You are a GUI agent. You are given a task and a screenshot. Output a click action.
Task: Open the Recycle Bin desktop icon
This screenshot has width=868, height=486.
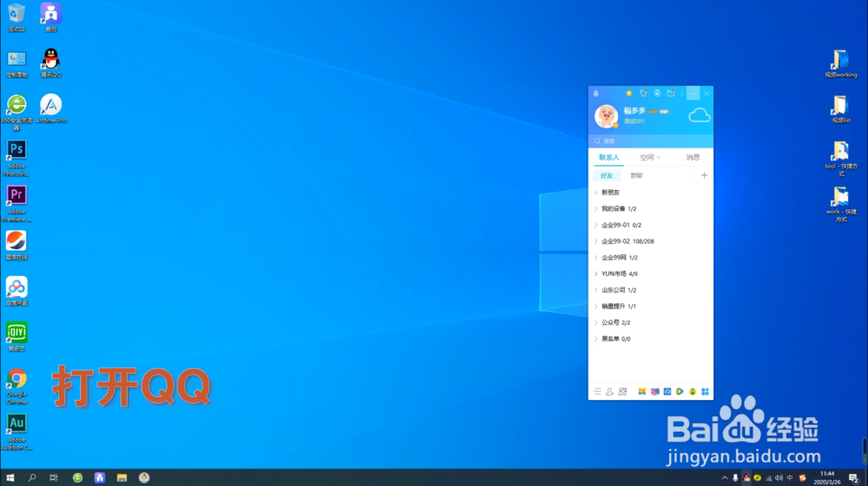pos(16,17)
